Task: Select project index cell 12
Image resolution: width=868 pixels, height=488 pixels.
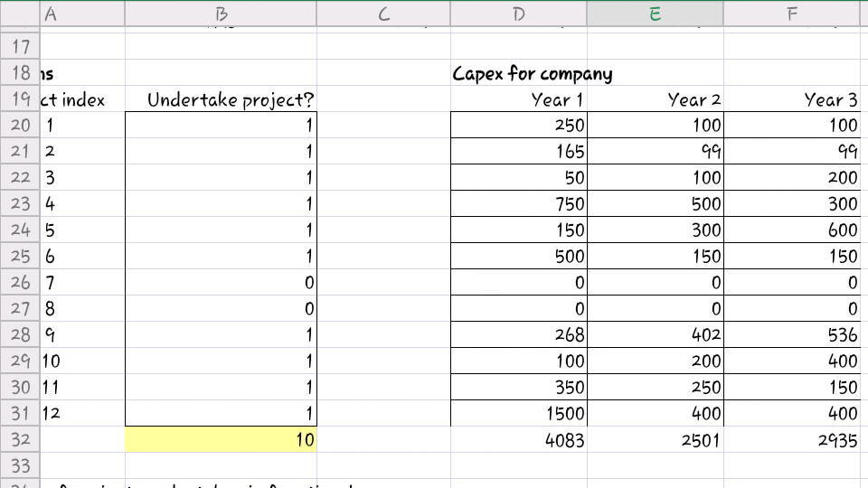Action: (x=82, y=413)
